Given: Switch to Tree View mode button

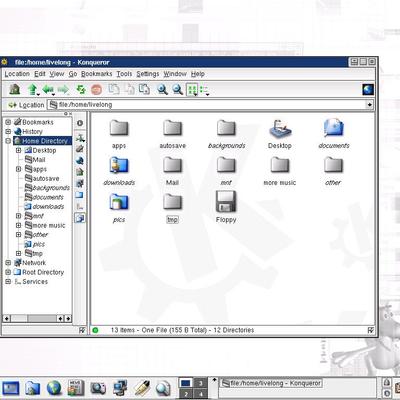Looking at the screenshot, I should pyautogui.click(x=204, y=90).
